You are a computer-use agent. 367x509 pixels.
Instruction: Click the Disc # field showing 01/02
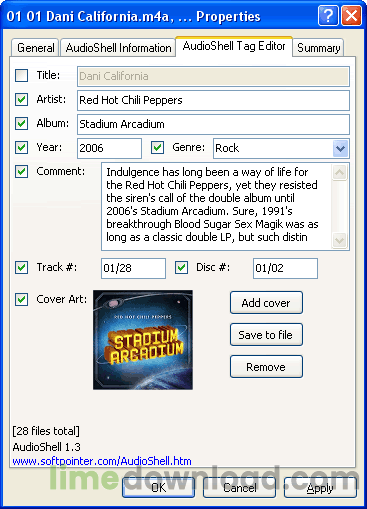tap(285, 268)
